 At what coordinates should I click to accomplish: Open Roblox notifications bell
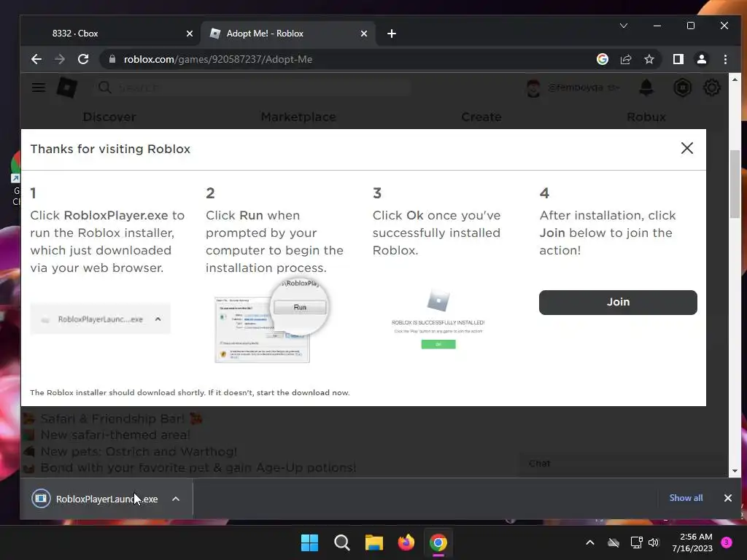pyautogui.click(x=646, y=87)
